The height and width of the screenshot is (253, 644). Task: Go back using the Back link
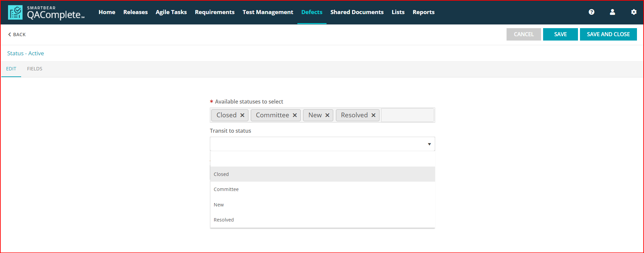click(x=17, y=35)
